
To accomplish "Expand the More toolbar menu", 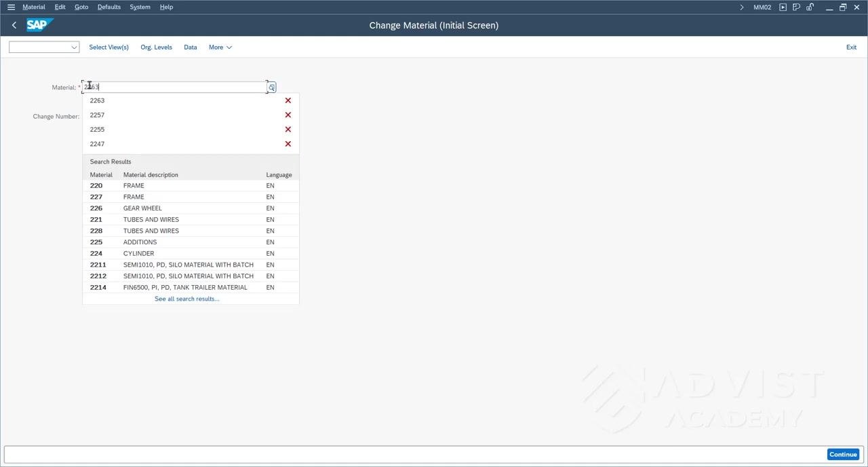I will point(220,48).
